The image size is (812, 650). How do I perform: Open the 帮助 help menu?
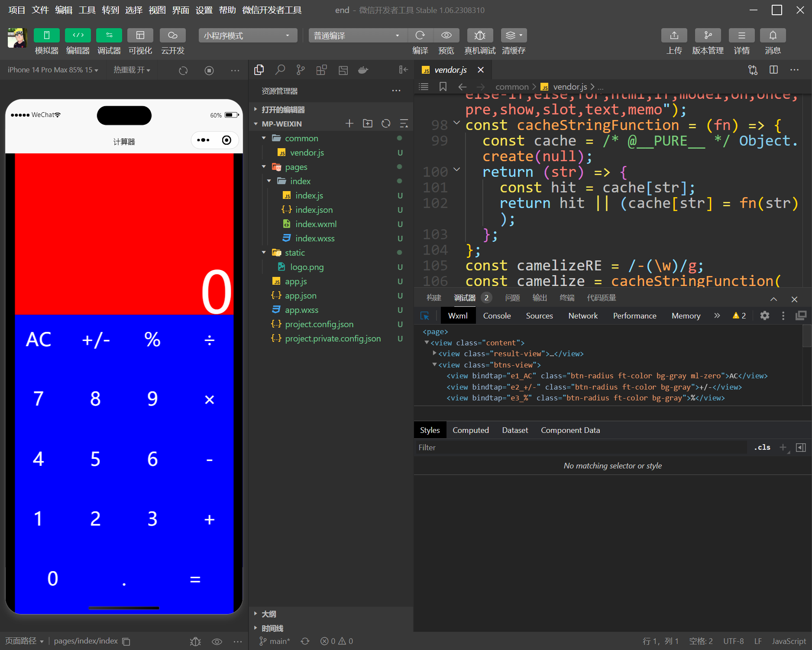tap(227, 10)
